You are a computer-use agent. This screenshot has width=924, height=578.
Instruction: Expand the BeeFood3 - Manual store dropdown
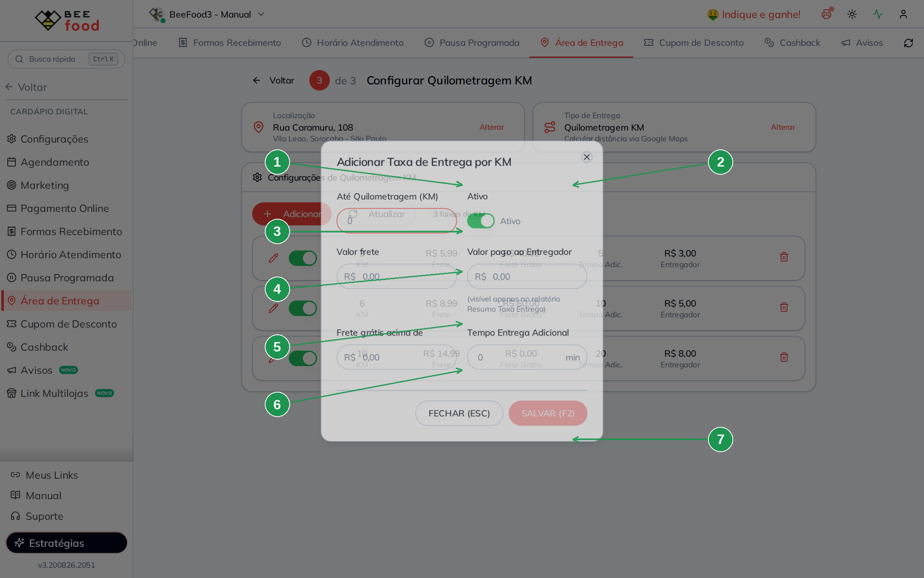coord(207,15)
